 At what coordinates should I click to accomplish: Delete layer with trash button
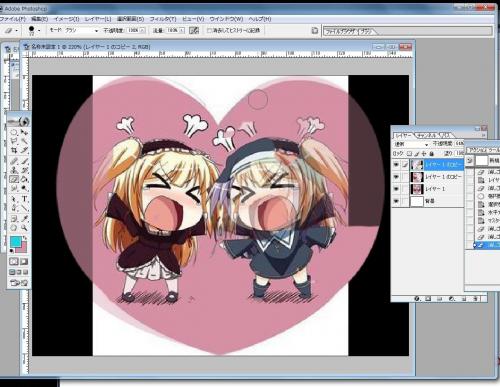476,299
